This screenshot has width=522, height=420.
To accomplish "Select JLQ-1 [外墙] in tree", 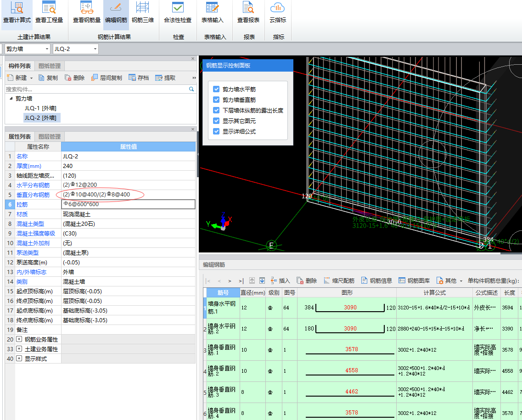I will tap(40, 108).
